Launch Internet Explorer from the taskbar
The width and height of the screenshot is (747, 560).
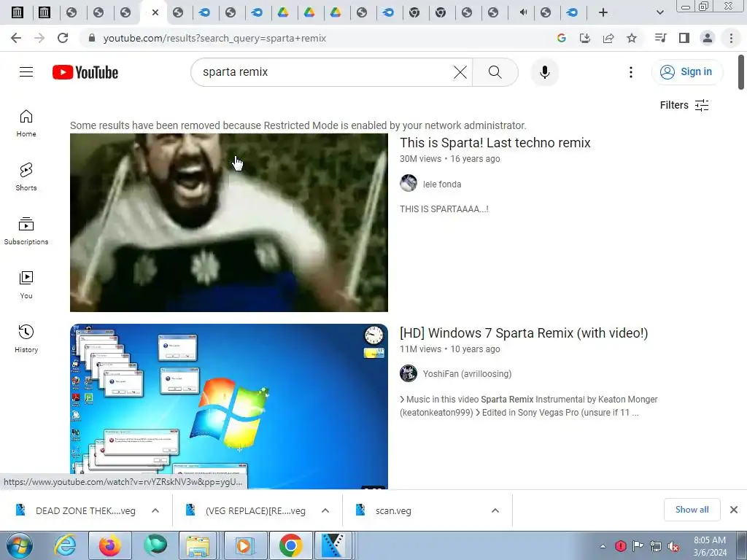click(x=64, y=545)
